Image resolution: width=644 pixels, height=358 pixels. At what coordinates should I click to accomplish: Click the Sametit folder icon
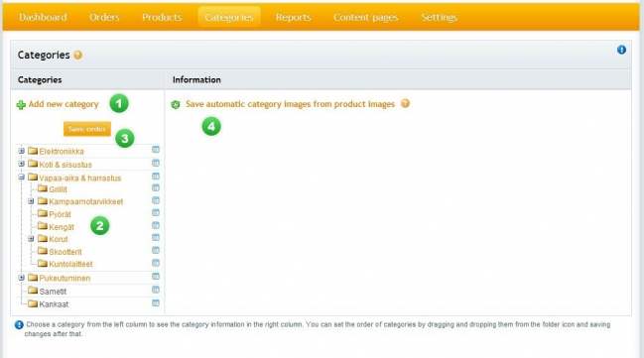pyautogui.click(x=33, y=291)
